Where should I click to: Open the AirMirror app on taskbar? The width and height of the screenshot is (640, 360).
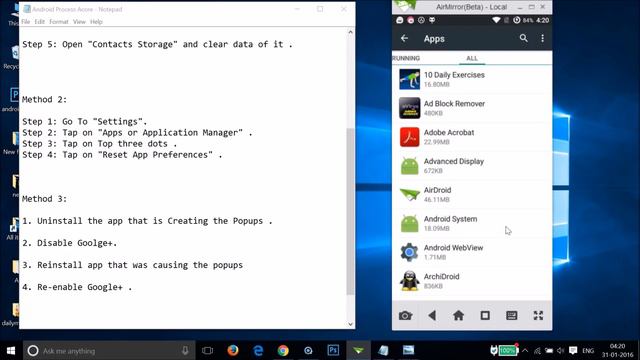point(358,350)
